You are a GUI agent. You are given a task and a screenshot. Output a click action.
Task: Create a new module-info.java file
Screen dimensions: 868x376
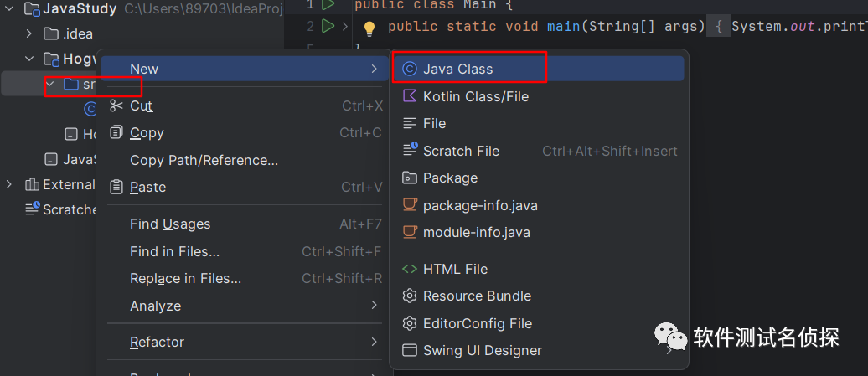click(476, 232)
